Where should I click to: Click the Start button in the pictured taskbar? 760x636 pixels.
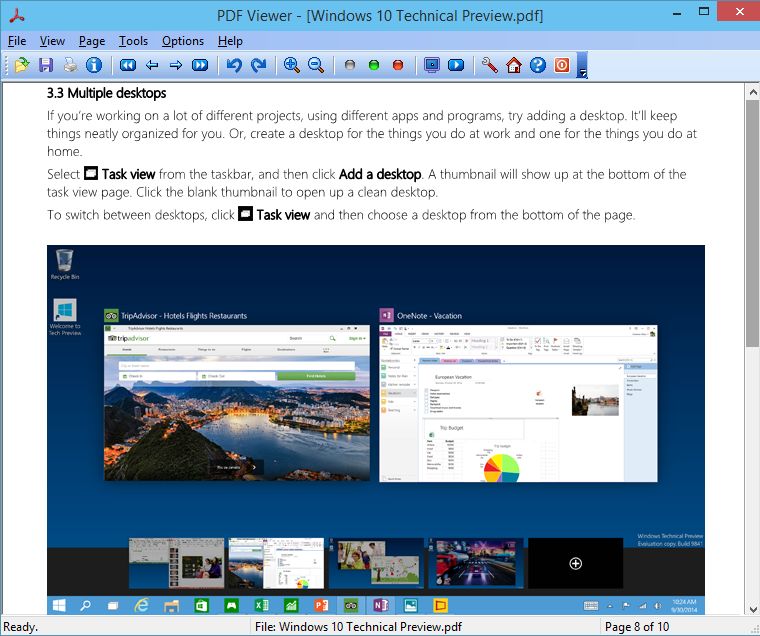tap(59, 605)
